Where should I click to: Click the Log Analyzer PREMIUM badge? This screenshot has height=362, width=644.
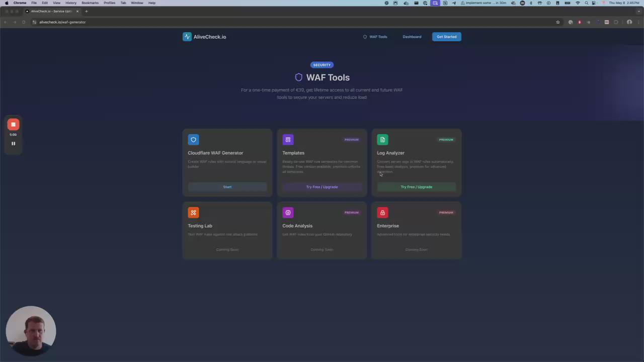[x=446, y=140]
